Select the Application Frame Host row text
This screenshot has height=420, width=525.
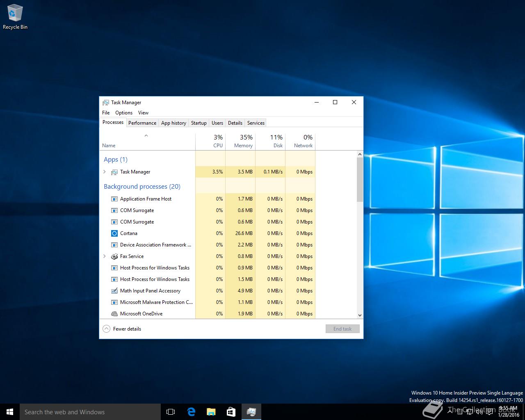[146, 199]
